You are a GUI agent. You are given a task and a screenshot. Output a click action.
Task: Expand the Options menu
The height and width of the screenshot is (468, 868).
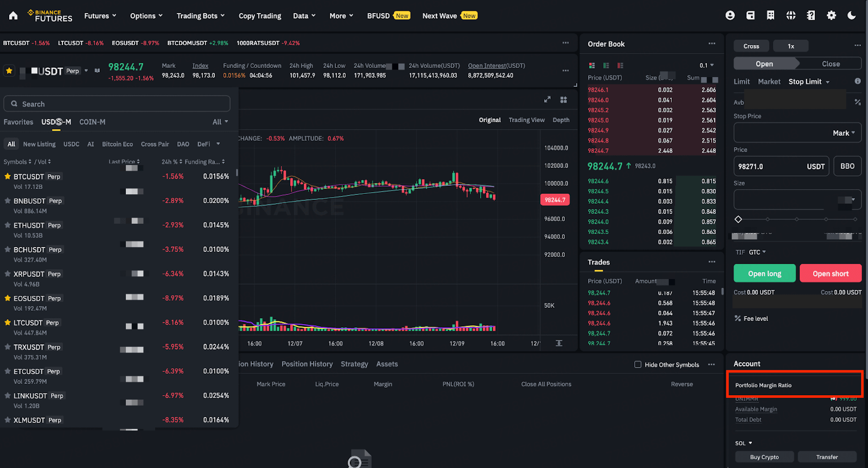[x=146, y=16]
